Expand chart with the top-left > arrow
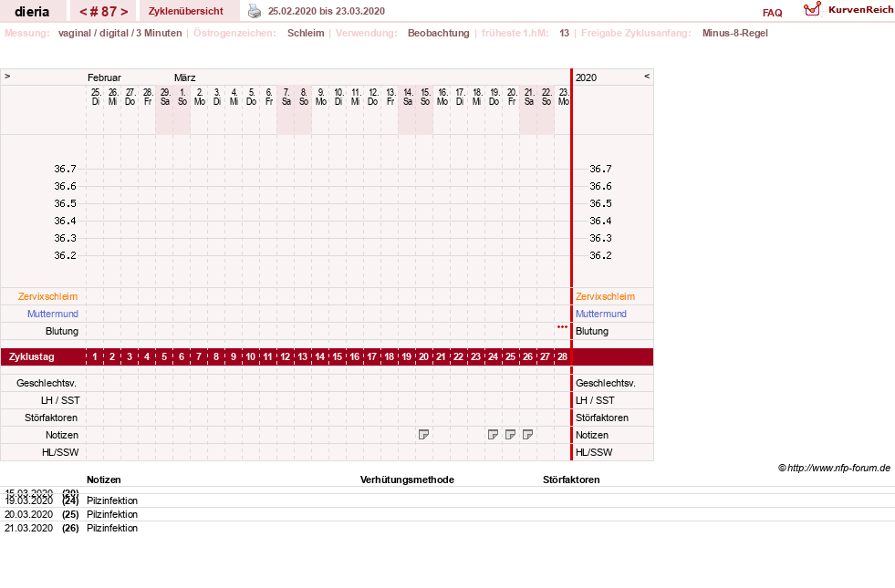 7,76
